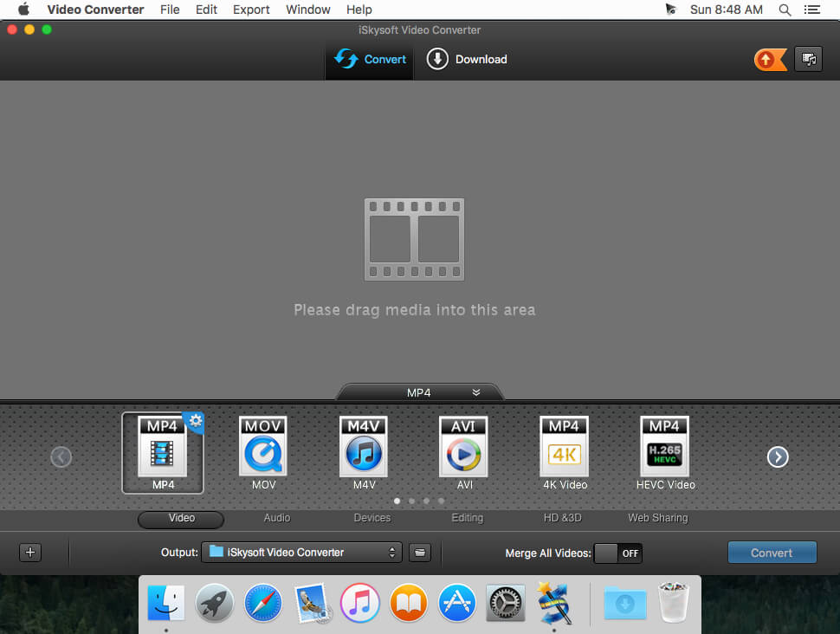Screen dimensions: 840x634
Task: Choose the M4V format preset
Action: pos(364,452)
